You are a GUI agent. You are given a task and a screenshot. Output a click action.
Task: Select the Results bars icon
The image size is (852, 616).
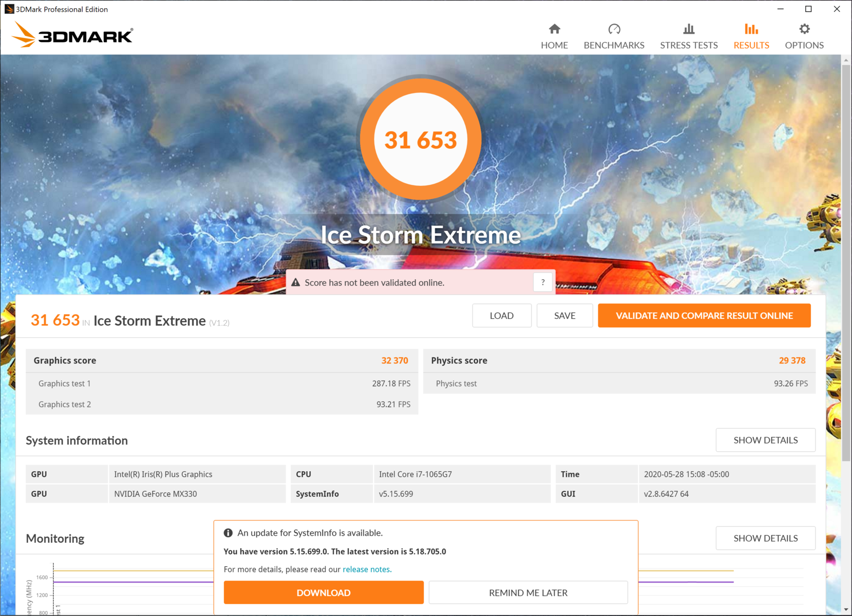click(x=751, y=29)
